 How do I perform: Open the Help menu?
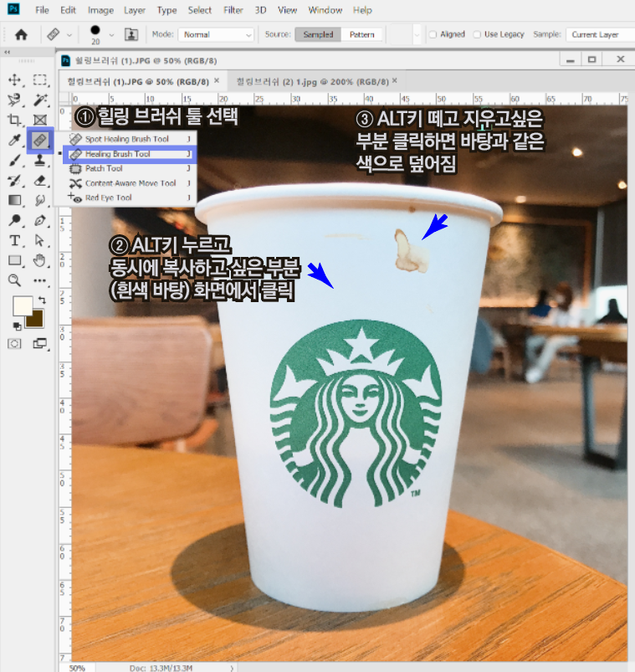[x=362, y=10]
